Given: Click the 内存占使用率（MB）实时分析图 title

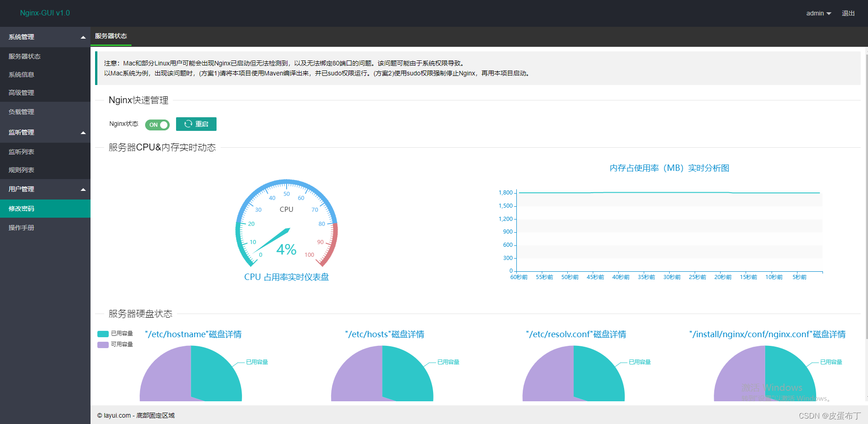Looking at the screenshot, I should (x=669, y=168).
